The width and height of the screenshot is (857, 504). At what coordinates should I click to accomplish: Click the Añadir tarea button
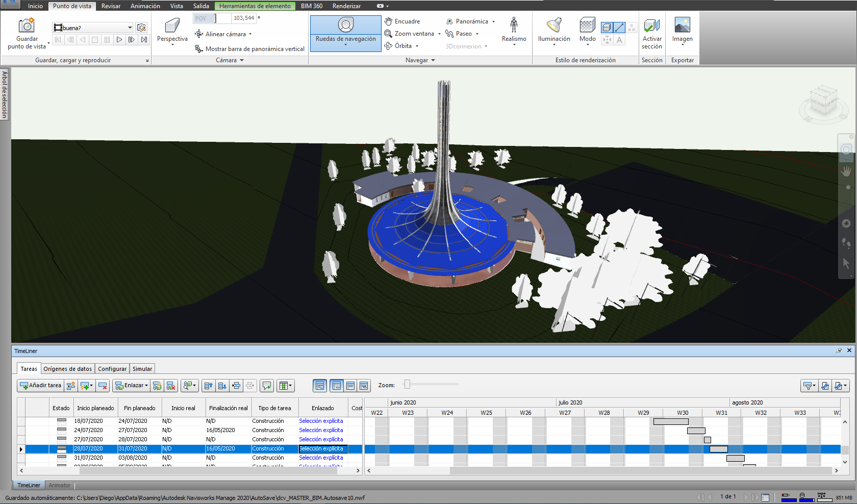tap(40, 386)
